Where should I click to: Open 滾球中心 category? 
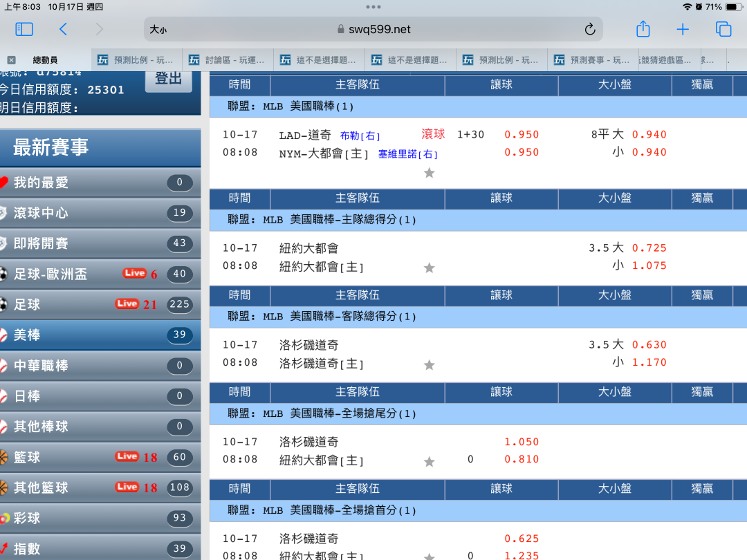coord(100,213)
